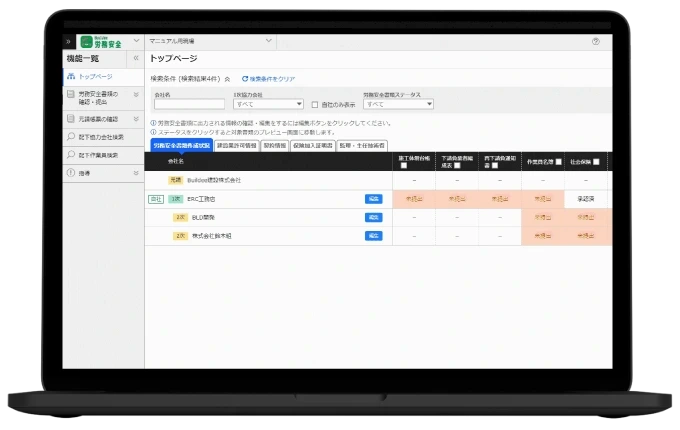Click the 編集 button on the ERC工務店 row
The width and height of the screenshot is (680, 430).
[373, 199]
